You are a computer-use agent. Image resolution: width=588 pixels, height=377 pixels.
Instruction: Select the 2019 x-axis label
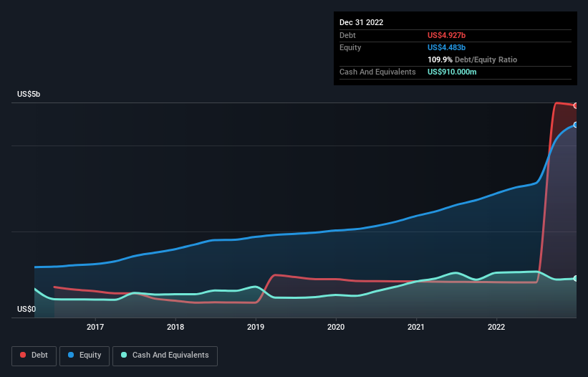[x=256, y=327]
